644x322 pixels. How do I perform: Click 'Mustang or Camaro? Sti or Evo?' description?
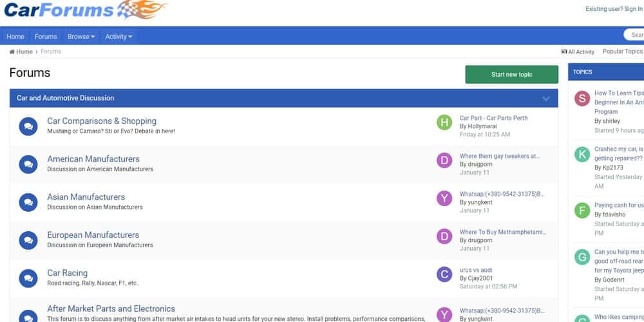coord(111,131)
